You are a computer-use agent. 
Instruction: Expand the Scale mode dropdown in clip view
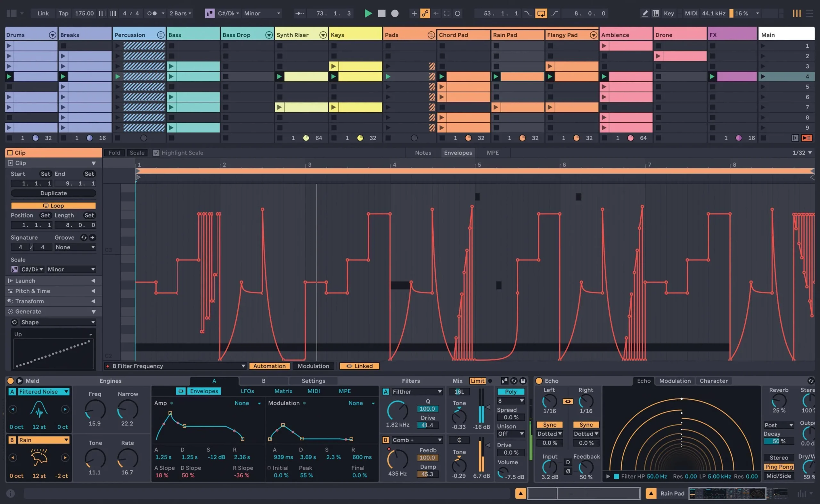click(70, 269)
